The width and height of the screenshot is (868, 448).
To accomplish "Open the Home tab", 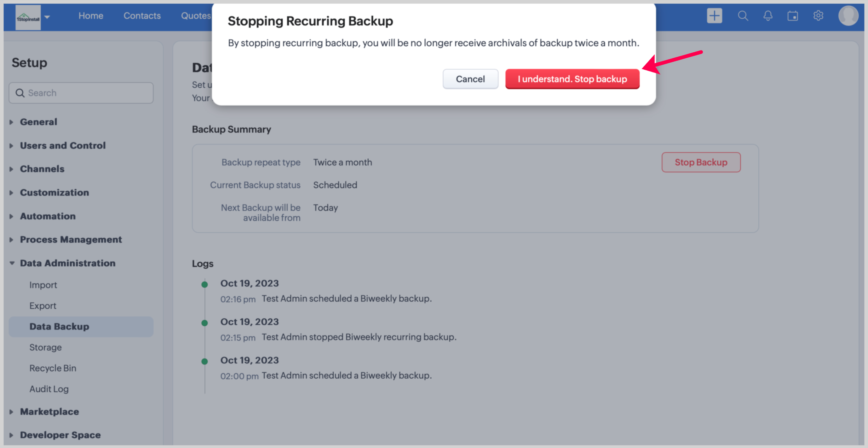I will click(91, 16).
